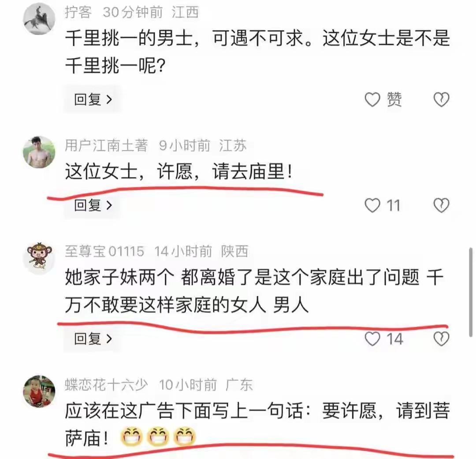This screenshot has height=459, width=476.
Task: Open 拧客's profile avatar
Action: click(39, 19)
